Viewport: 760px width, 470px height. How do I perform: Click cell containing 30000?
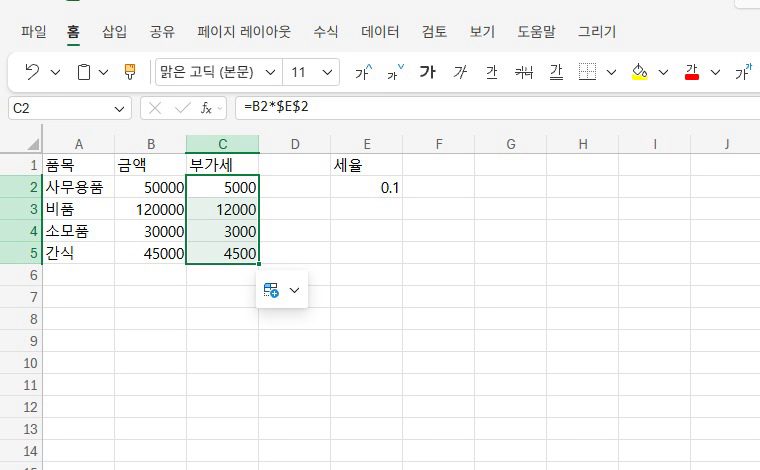[151, 231]
